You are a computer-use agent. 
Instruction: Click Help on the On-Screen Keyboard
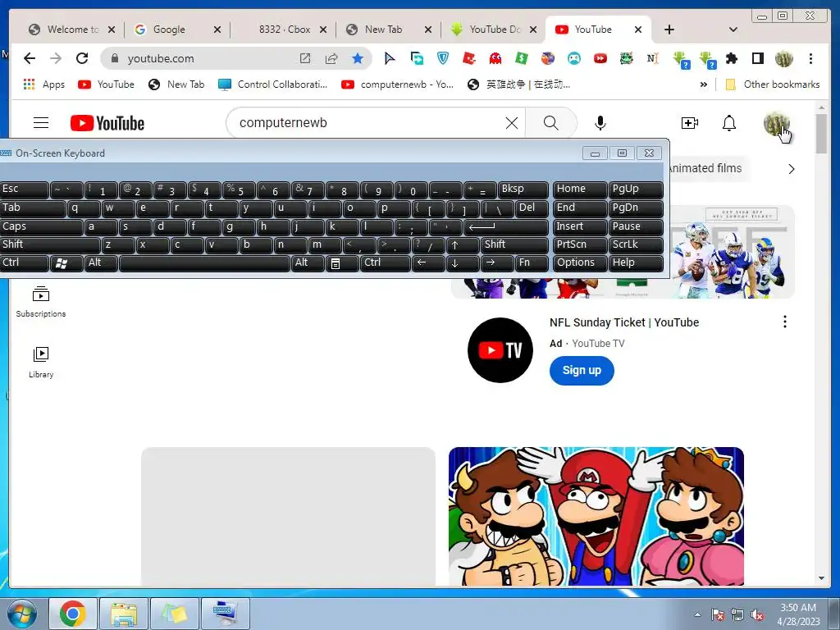click(636, 263)
